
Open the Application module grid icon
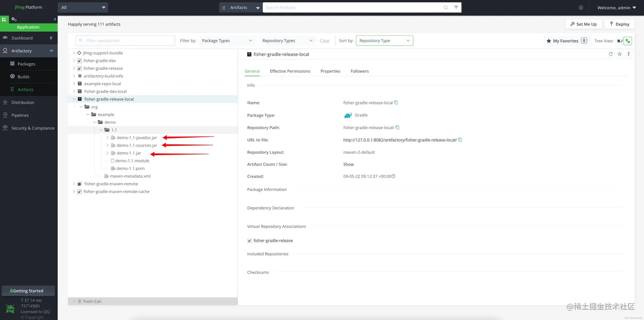(x=4, y=19)
